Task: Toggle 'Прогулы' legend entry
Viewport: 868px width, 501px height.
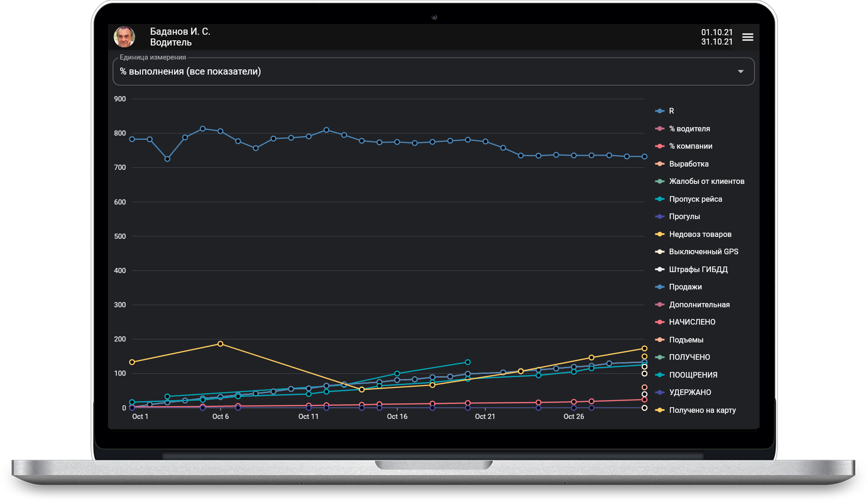Action: (x=677, y=217)
